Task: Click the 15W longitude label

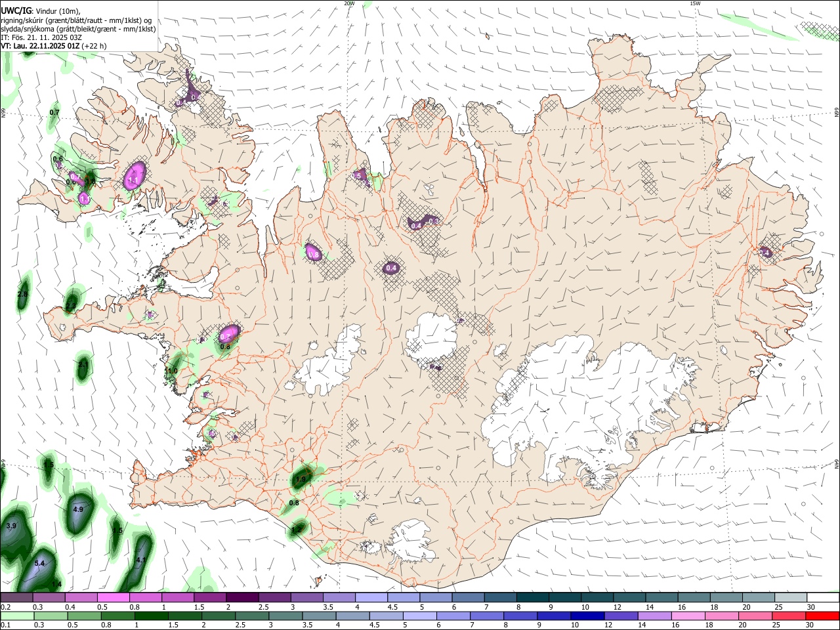Action: pyautogui.click(x=695, y=3)
